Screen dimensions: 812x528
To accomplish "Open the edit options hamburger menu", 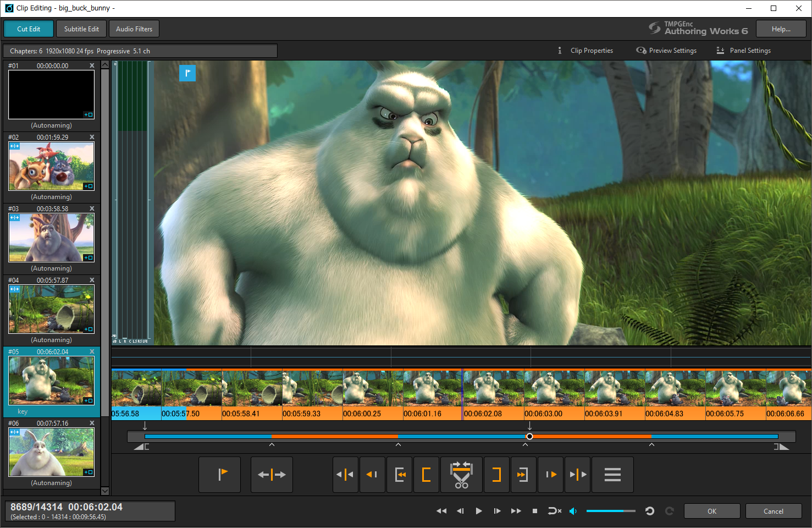I will pyautogui.click(x=612, y=474).
